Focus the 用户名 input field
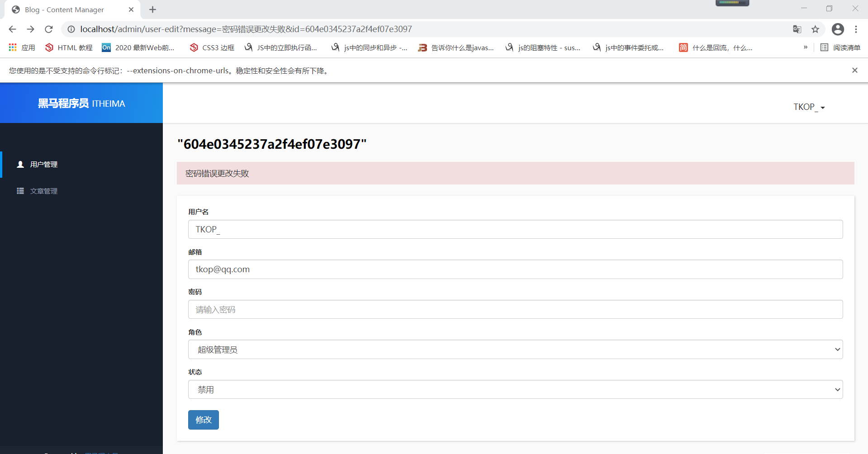 coord(515,229)
